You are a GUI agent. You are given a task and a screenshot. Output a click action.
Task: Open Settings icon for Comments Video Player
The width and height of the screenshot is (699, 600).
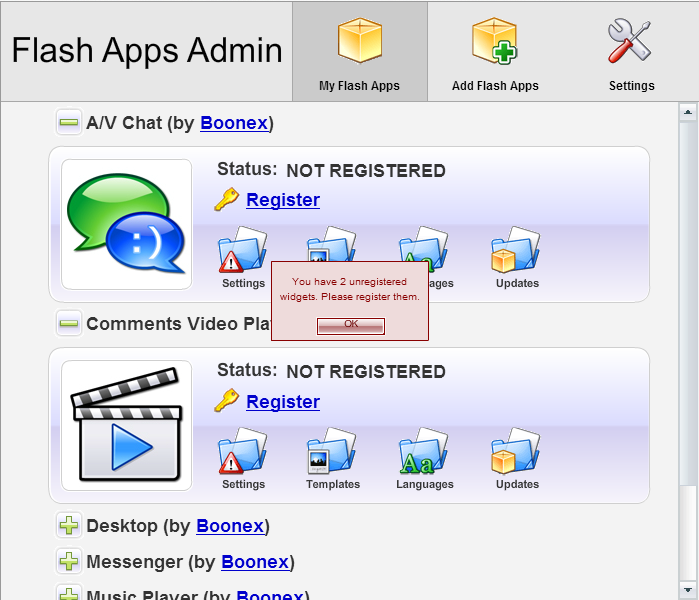pyautogui.click(x=243, y=453)
